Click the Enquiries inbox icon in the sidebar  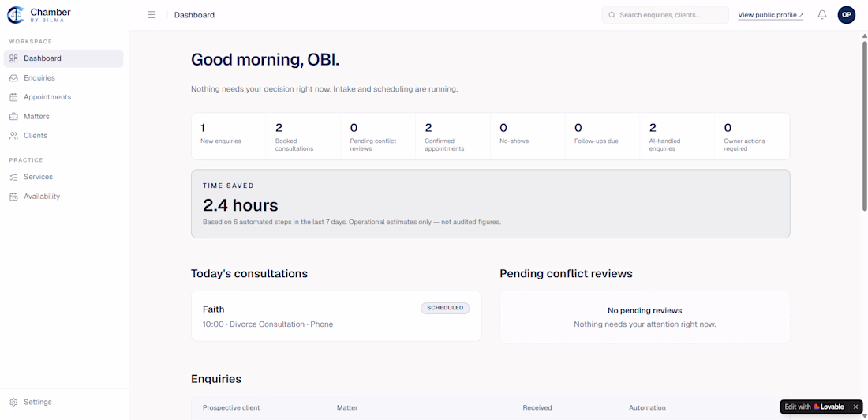click(x=14, y=78)
